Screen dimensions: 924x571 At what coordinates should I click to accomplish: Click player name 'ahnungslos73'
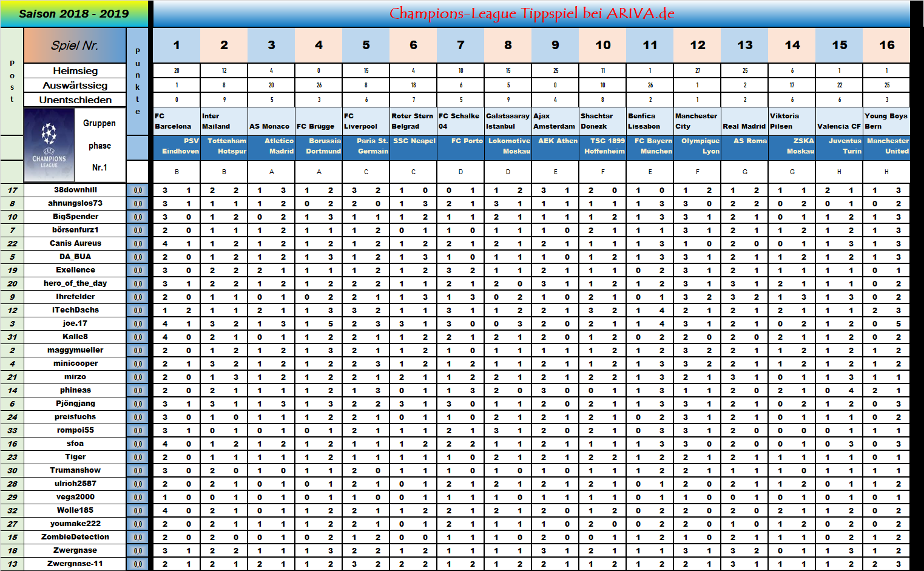coord(75,203)
